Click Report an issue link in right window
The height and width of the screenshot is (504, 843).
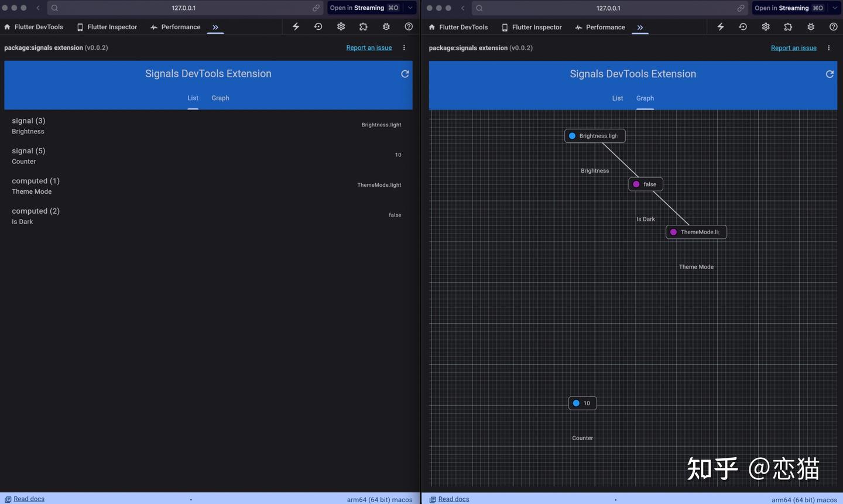coord(794,48)
